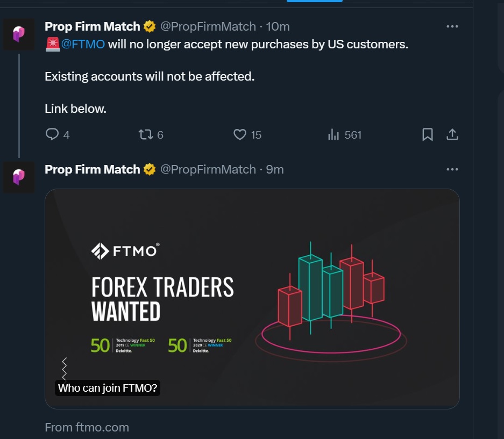Viewport: 504px width, 439px height.
Task: Click the 'From ftmo.com' source link
Action: [87, 427]
